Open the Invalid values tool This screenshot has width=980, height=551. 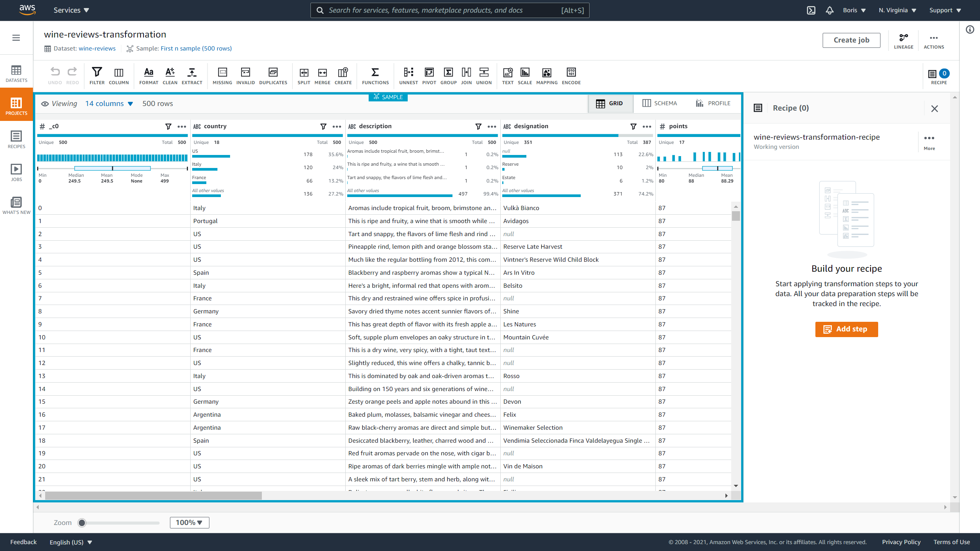coord(245,76)
